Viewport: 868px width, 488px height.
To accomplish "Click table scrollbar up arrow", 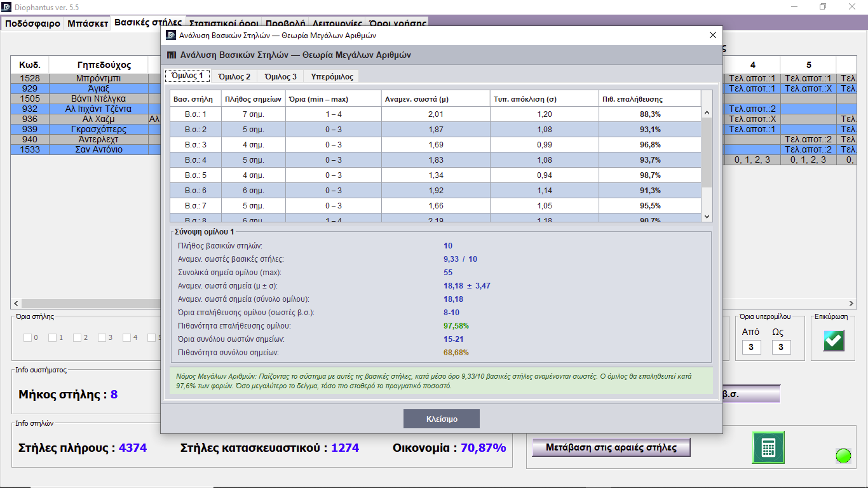I will coord(707,112).
